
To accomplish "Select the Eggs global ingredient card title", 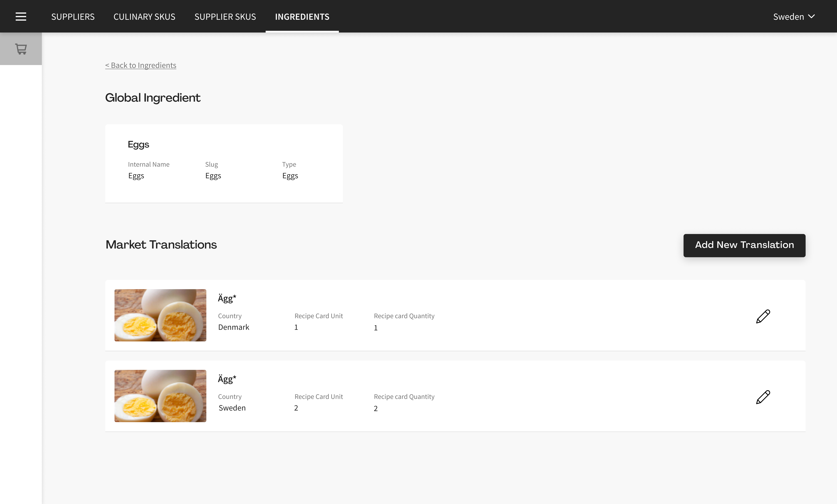I will [x=138, y=144].
